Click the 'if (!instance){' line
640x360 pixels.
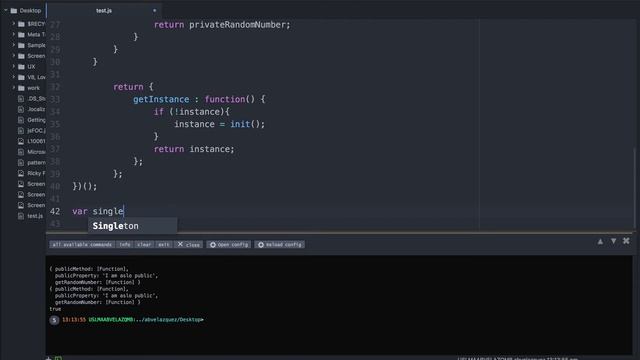point(192,112)
